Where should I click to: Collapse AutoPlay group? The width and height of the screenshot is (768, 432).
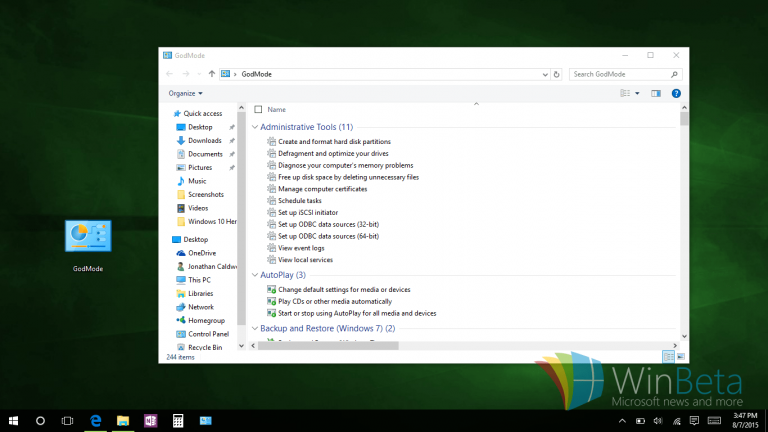pos(255,275)
